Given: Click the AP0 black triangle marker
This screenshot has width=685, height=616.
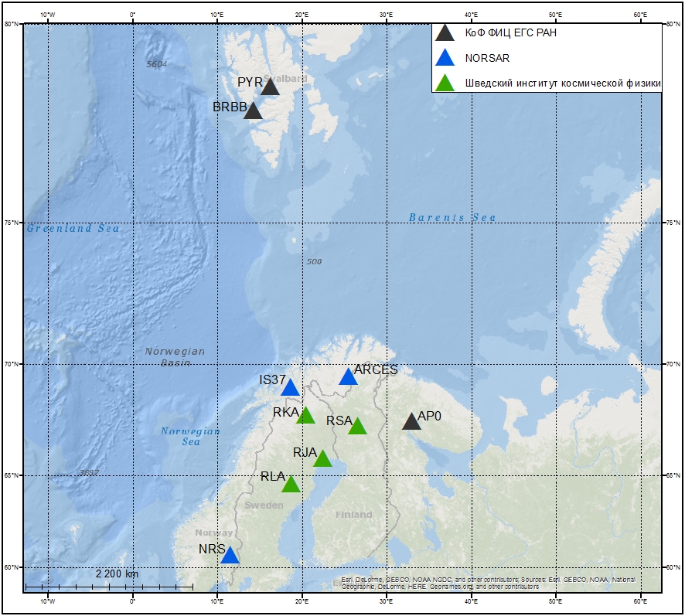Looking at the screenshot, I should click(x=411, y=422).
